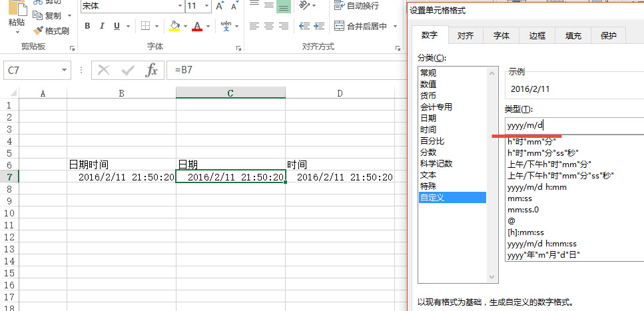Viewport: 644px width, 311px height.
Task: Switch to the 保护 tab
Action: 608,36
